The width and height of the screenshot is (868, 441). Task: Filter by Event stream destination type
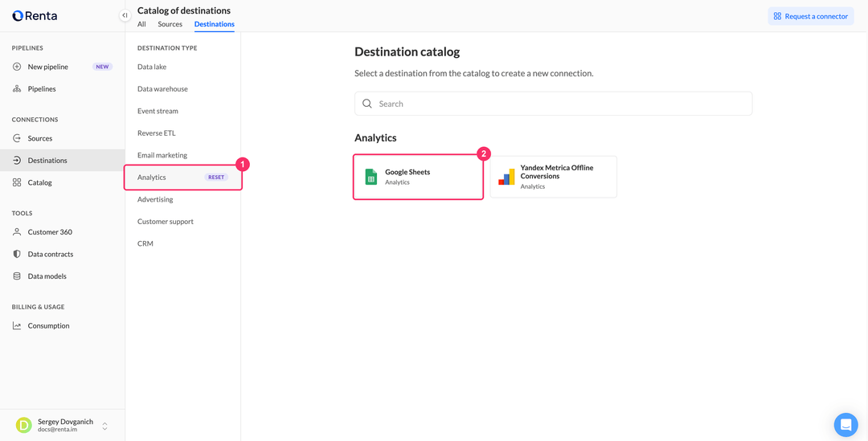pyautogui.click(x=158, y=111)
